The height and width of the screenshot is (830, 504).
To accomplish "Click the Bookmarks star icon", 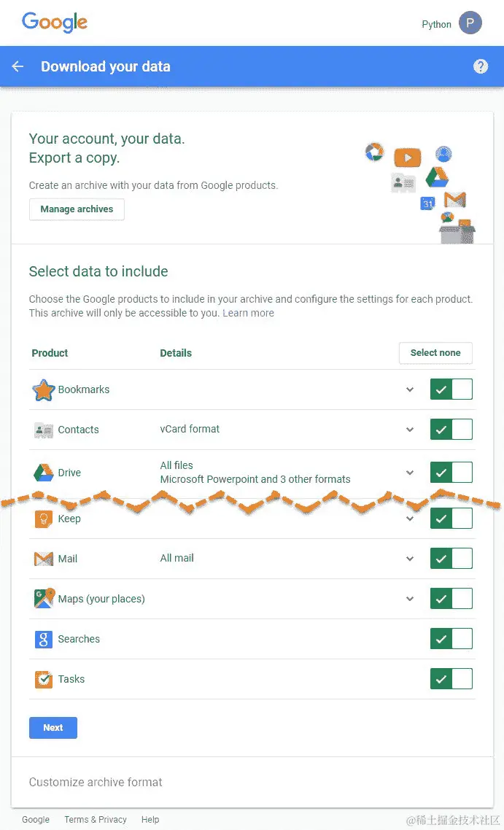I will click(43, 390).
